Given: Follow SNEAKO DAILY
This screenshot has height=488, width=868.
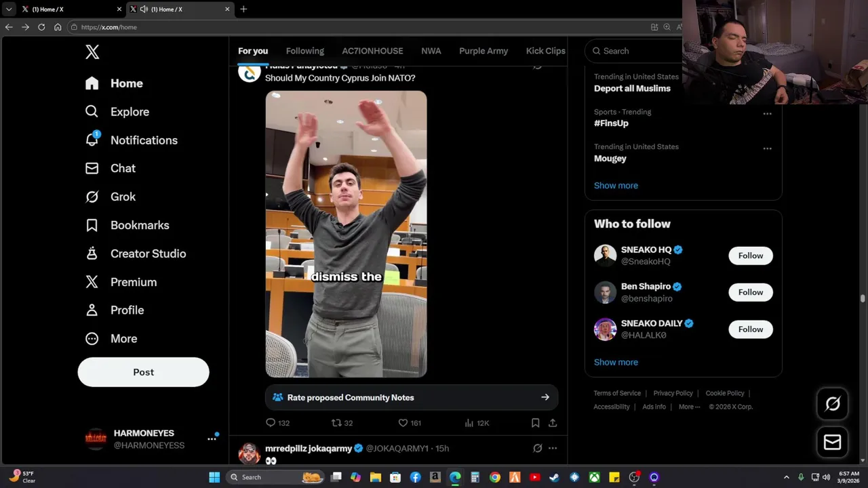Looking at the screenshot, I should click(x=751, y=329).
